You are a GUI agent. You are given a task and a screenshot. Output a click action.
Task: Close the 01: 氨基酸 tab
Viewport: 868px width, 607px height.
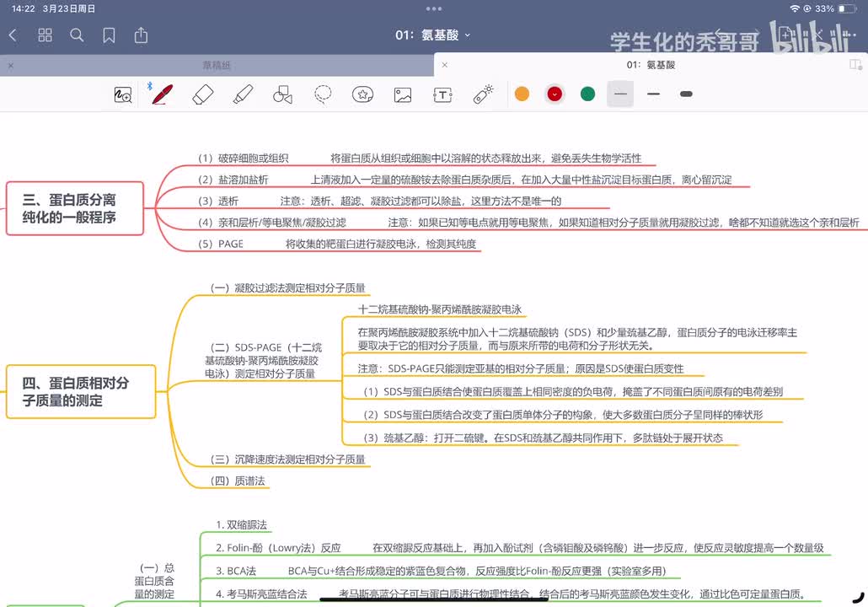coord(444,65)
